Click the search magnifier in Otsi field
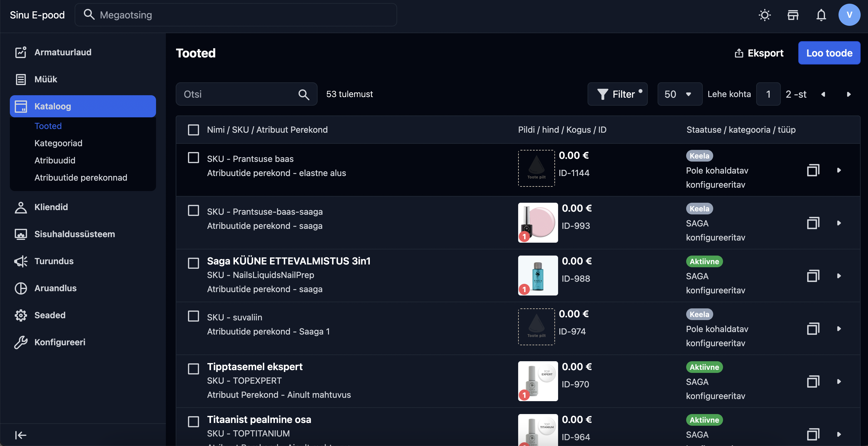The height and width of the screenshot is (446, 868). pyautogui.click(x=303, y=94)
